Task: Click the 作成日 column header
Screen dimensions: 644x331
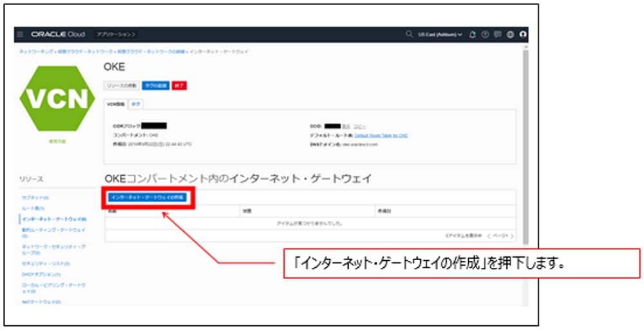Action: point(383,211)
